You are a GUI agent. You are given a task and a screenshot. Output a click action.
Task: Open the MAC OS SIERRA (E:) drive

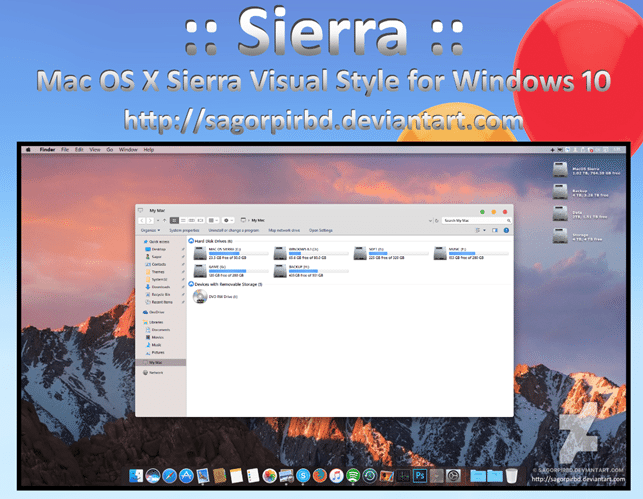tap(230, 253)
